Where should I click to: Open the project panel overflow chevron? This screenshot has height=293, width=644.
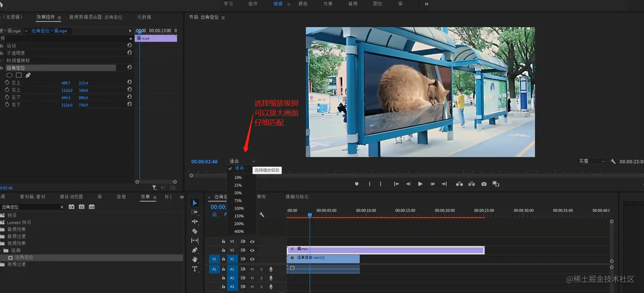click(182, 197)
